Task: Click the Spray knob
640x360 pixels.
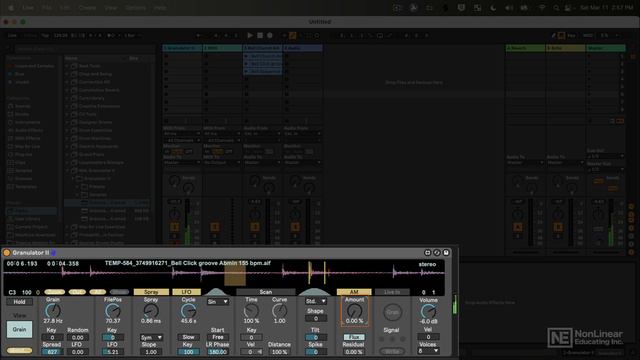Action: (151, 311)
